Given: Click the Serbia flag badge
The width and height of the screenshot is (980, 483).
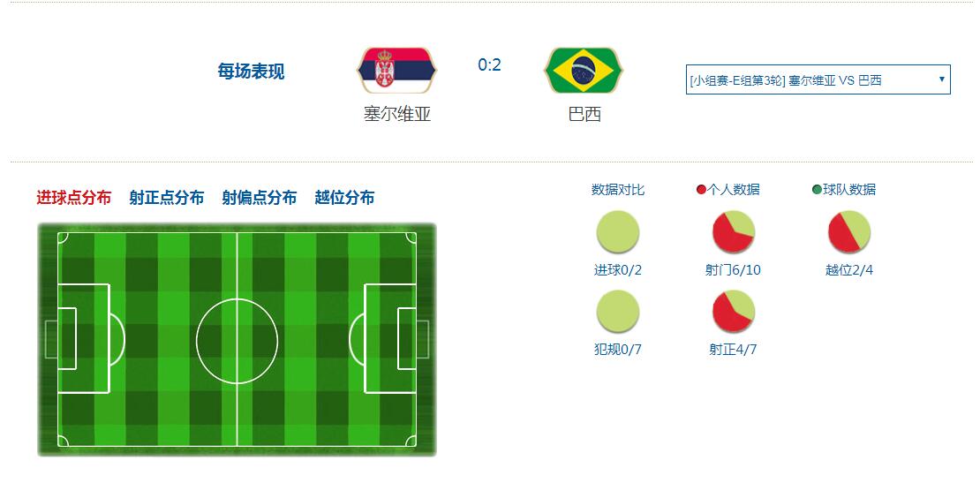Looking at the screenshot, I should click(x=396, y=70).
